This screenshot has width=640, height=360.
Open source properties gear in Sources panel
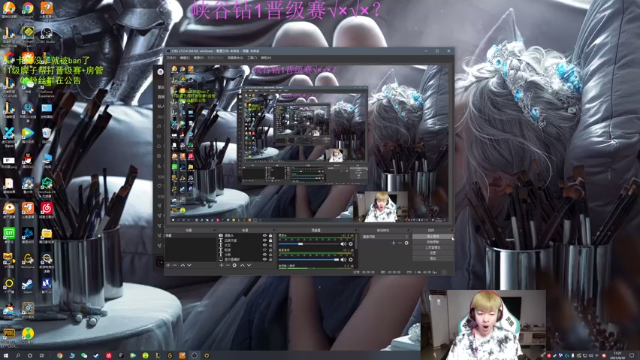[235, 265]
